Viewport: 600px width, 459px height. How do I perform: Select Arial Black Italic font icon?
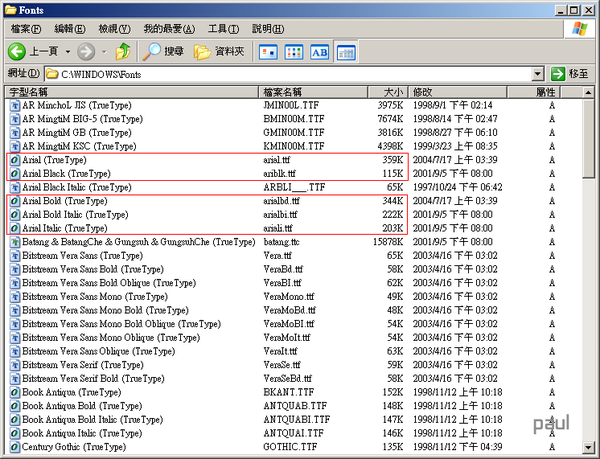coord(15,187)
